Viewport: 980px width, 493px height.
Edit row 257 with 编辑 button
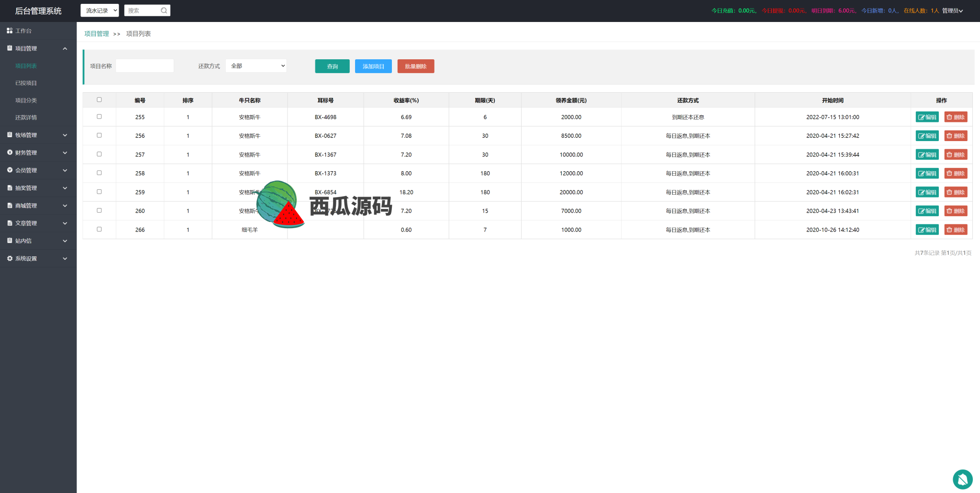(927, 154)
